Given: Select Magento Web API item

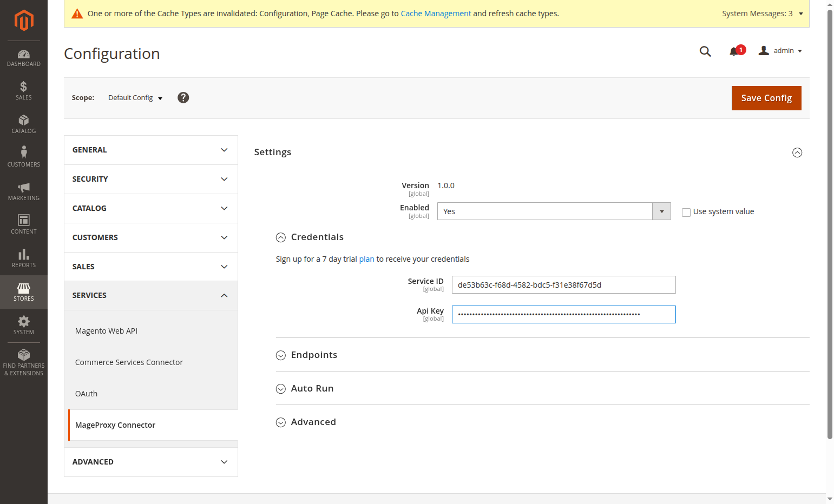Looking at the screenshot, I should tap(106, 331).
